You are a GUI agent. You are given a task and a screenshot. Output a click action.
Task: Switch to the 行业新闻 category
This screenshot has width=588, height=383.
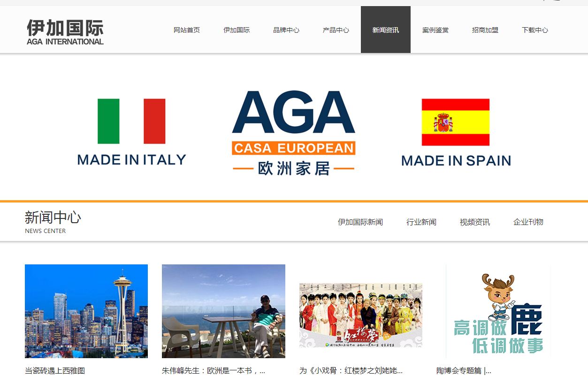(421, 222)
